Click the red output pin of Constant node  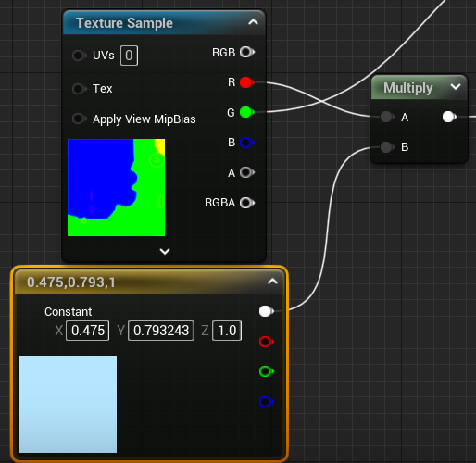pyautogui.click(x=267, y=342)
